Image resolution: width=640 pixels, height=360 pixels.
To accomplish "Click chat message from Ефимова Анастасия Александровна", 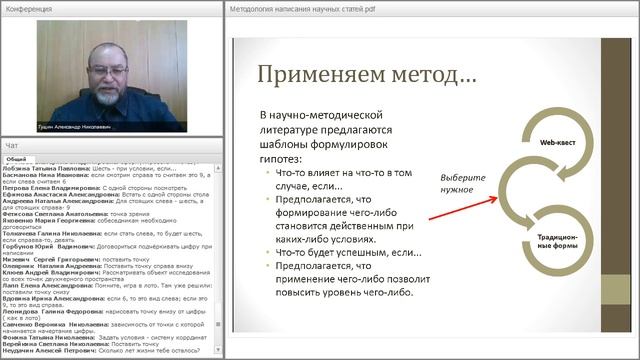I will point(106,195).
